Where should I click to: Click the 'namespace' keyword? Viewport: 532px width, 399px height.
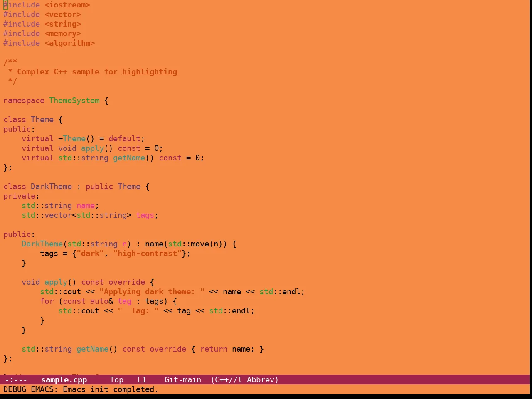pyautogui.click(x=24, y=101)
